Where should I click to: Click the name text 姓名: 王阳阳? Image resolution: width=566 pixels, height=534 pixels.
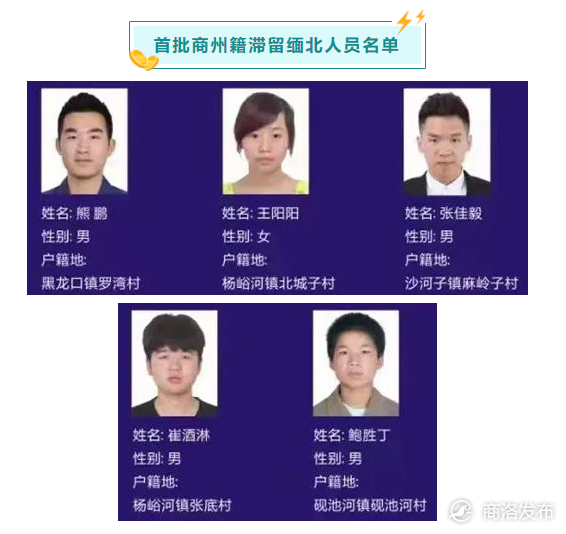tap(260, 213)
